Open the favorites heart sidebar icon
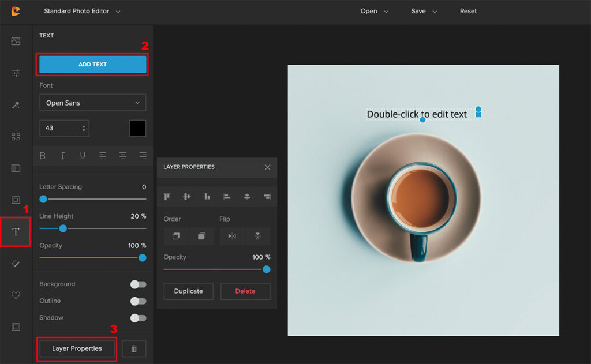The image size is (591, 364). 16,295
